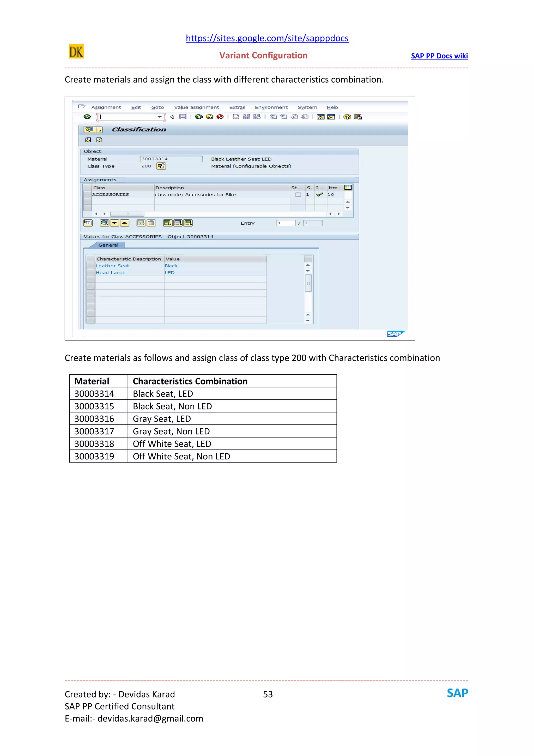Click the Next Object icon under Classification
This screenshot has height=756, width=534.
[x=99, y=140]
